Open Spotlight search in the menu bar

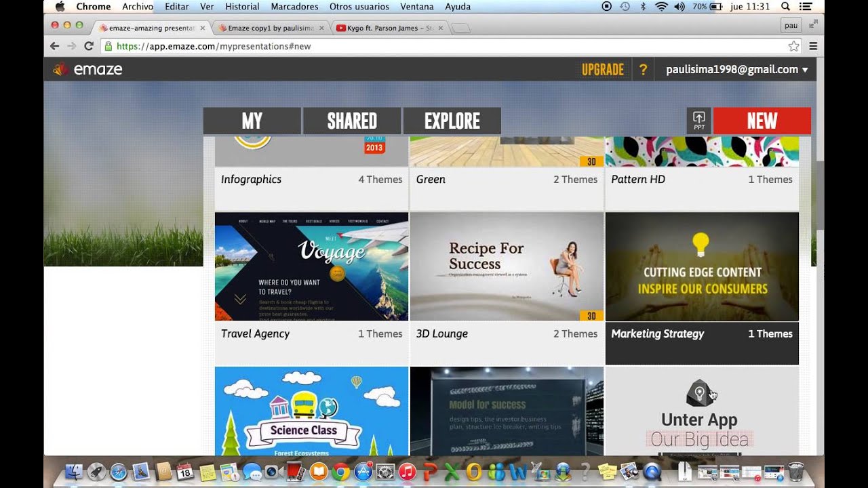coord(785,7)
